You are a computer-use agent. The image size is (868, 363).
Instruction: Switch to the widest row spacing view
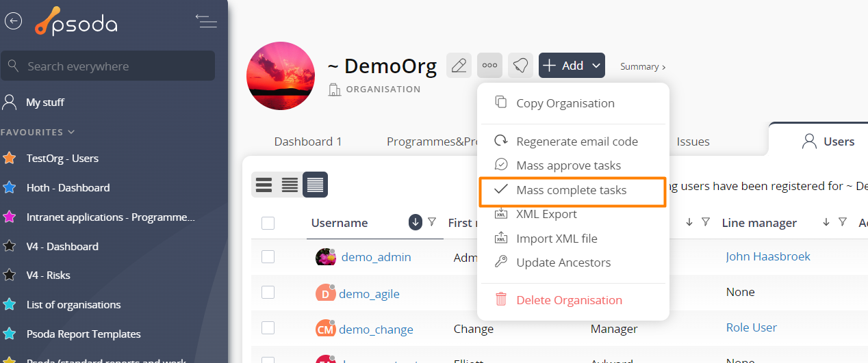(264, 185)
